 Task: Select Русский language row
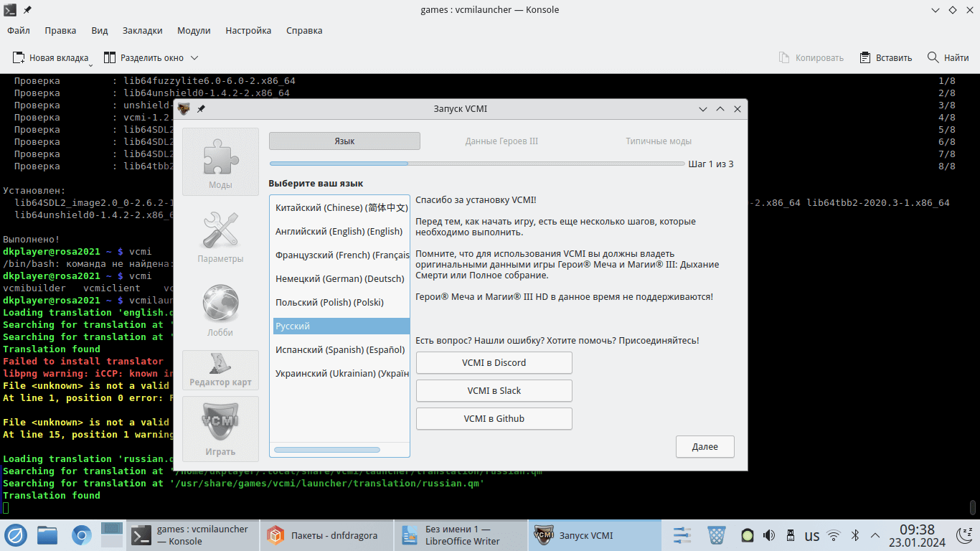(341, 326)
